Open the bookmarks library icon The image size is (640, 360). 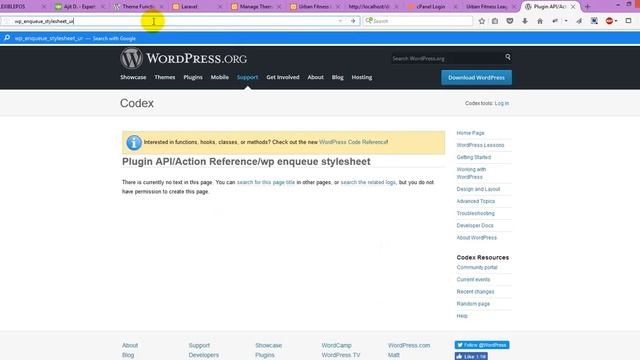(x=495, y=21)
